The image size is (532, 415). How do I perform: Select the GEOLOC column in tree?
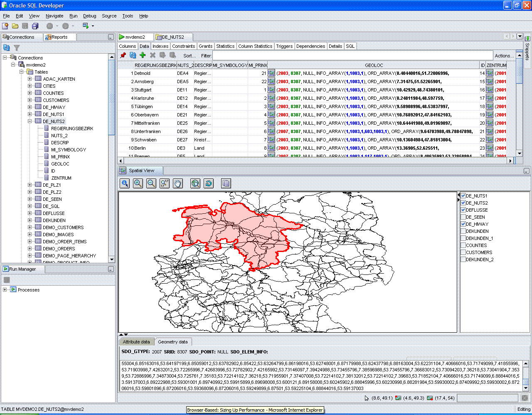pyautogui.click(x=60, y=164)
